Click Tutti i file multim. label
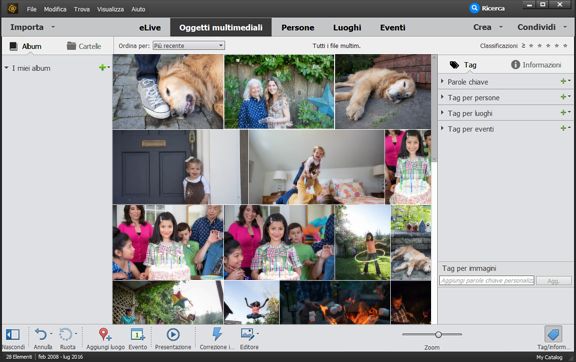 click(x=336, y=46)
